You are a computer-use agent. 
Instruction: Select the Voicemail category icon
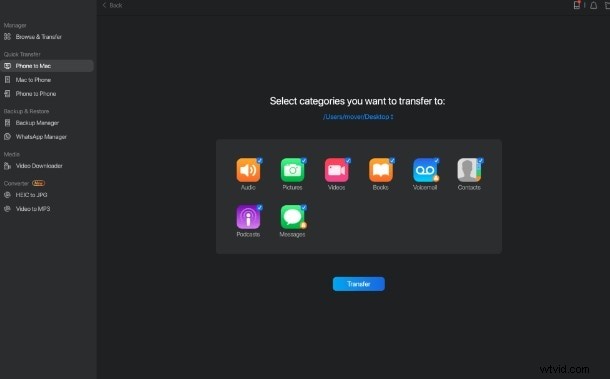click(x=424, y=170)
